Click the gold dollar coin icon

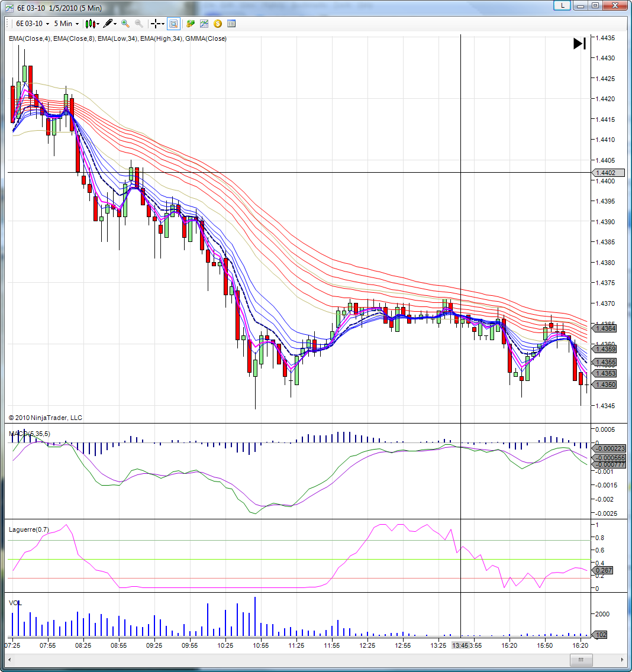[218, 24]
